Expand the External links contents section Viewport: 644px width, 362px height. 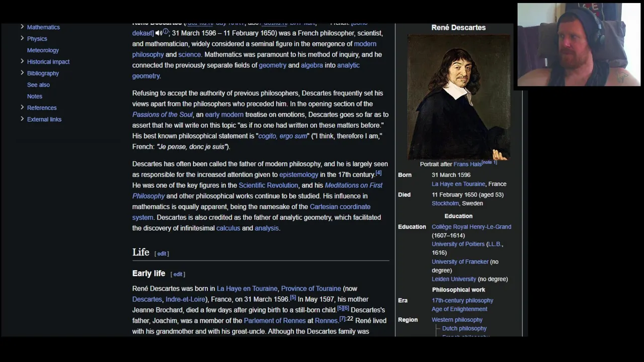point(22,119)
